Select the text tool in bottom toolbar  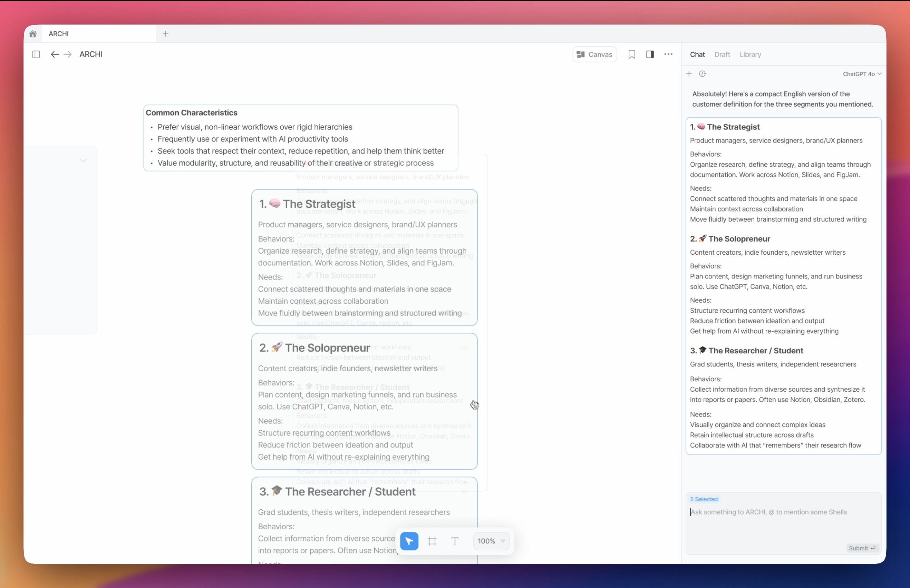coord(454,541)
